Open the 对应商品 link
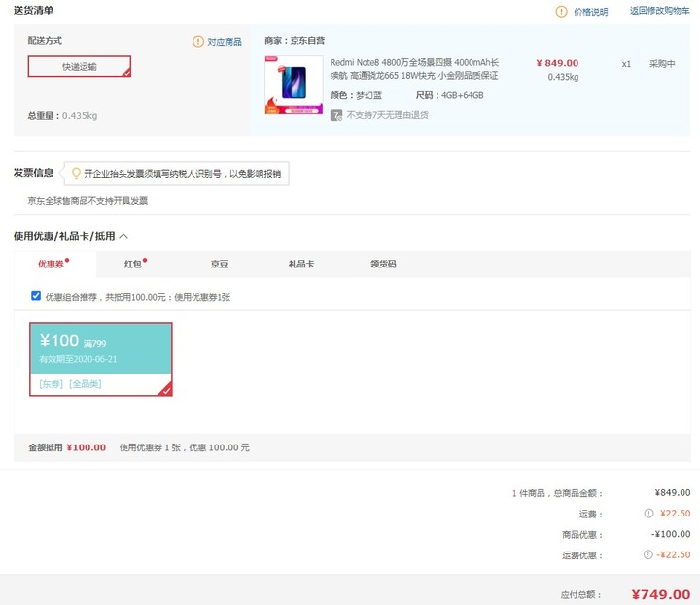Screen dimensions: 700x605 tap(225, 42)
